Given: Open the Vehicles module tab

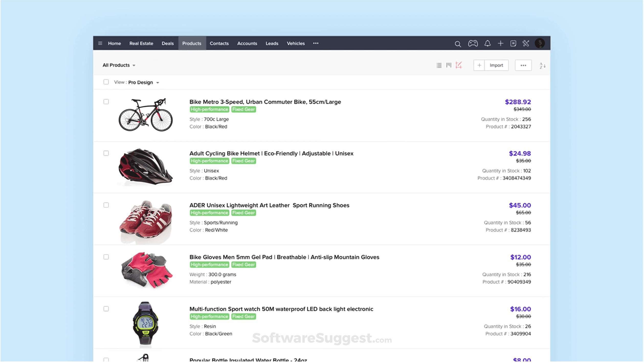Looking at the screenshot, I should [296, 43].
